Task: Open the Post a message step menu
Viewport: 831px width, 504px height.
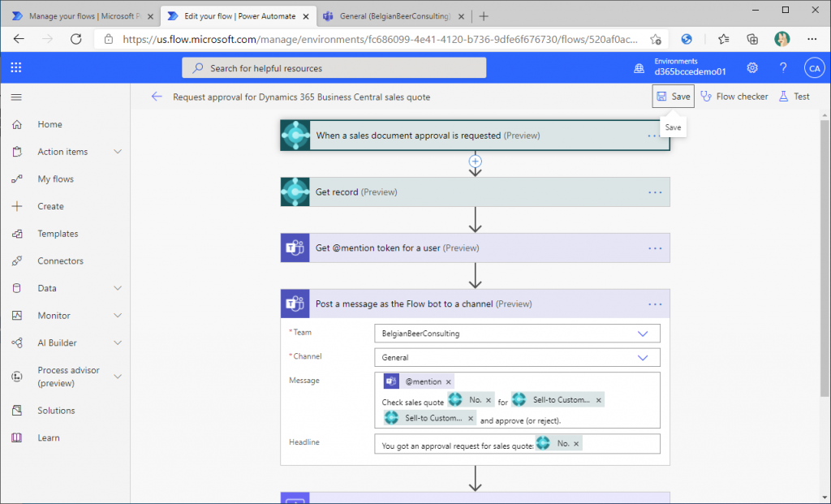Action: (655, 304)
